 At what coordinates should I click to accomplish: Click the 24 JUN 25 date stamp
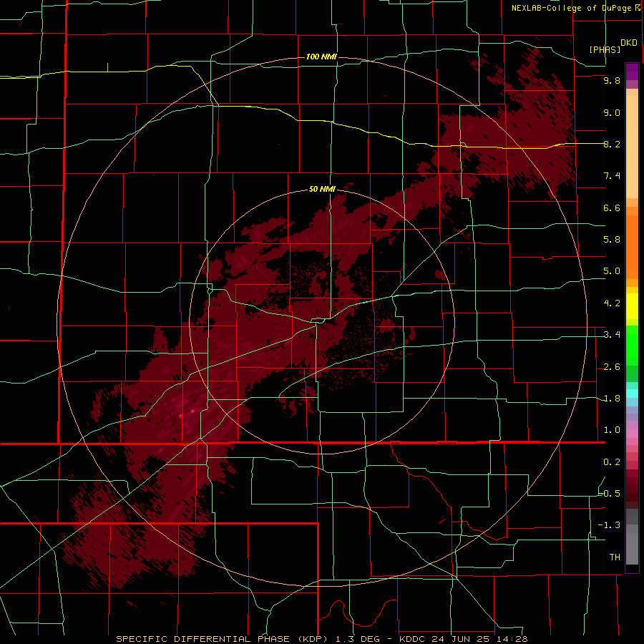point(462,639)
